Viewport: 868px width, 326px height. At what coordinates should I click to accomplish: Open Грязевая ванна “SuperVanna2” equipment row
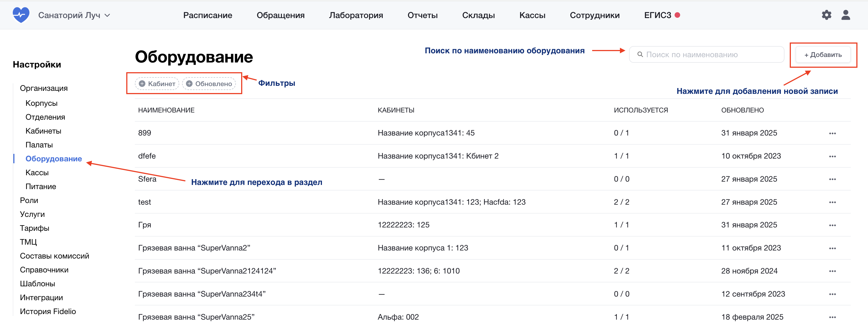[x=194, y=248]
